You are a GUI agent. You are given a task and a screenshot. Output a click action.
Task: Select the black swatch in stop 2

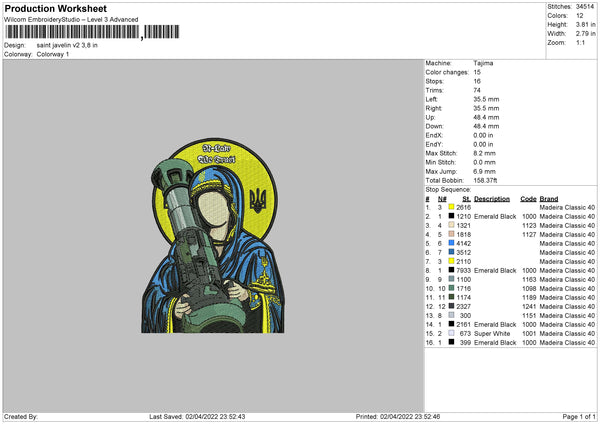click(x=451, y=216)
